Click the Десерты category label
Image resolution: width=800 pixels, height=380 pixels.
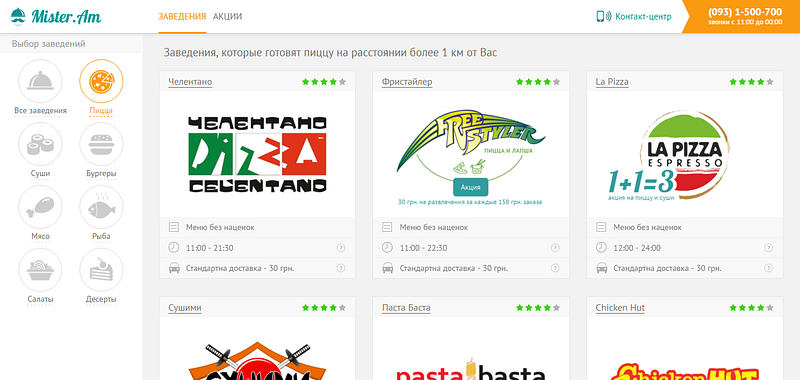tap(101, 299)
